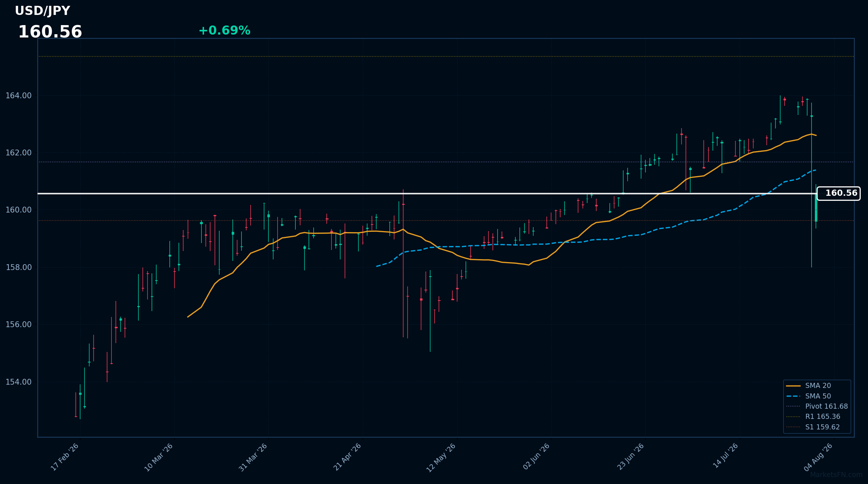Click the 21 Apr '26 date label
The width and height of the screenshot is (868, 484).
pyautogui.click(x=347, y=457)
